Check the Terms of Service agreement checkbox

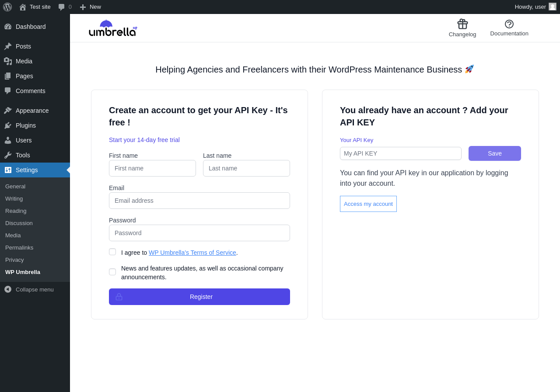coord(112,252)
